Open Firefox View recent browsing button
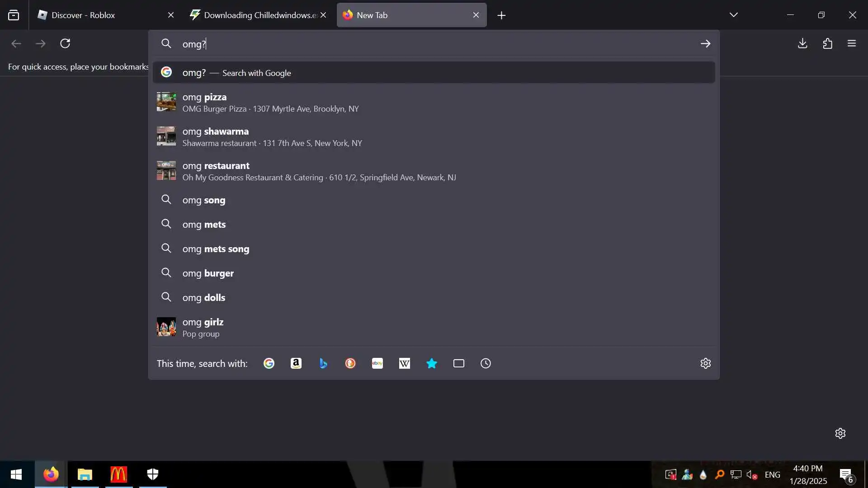868x488 pixels. pyautogui.click(x=14, y=15)
